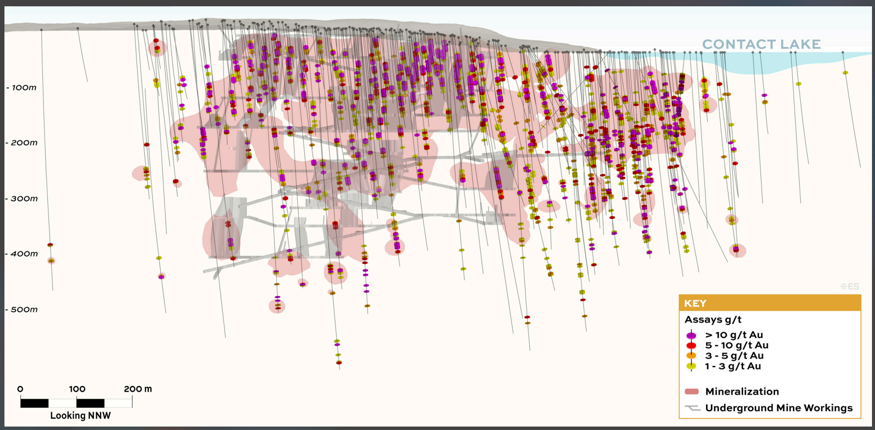Select the orange 3 - 5 g/t Au marker

click(x=692, y=356)
